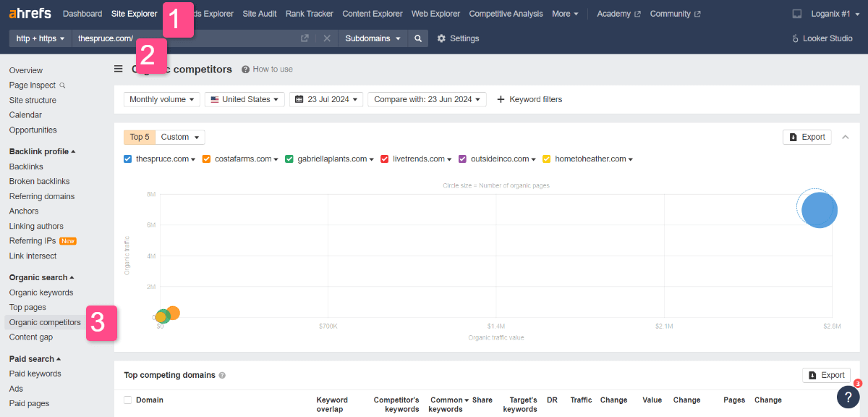Click the DR column header

pos(552,400)
